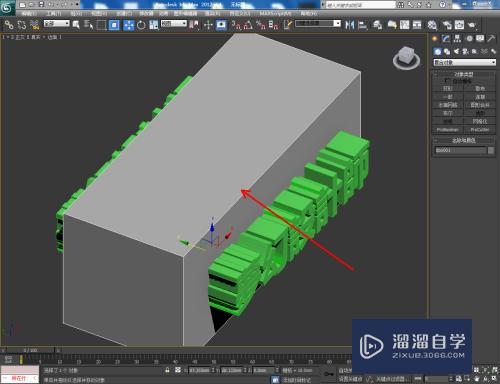Open the compound objects category dropdown
This screenshot has height=384, width=500.
click(x=464, y=62)
